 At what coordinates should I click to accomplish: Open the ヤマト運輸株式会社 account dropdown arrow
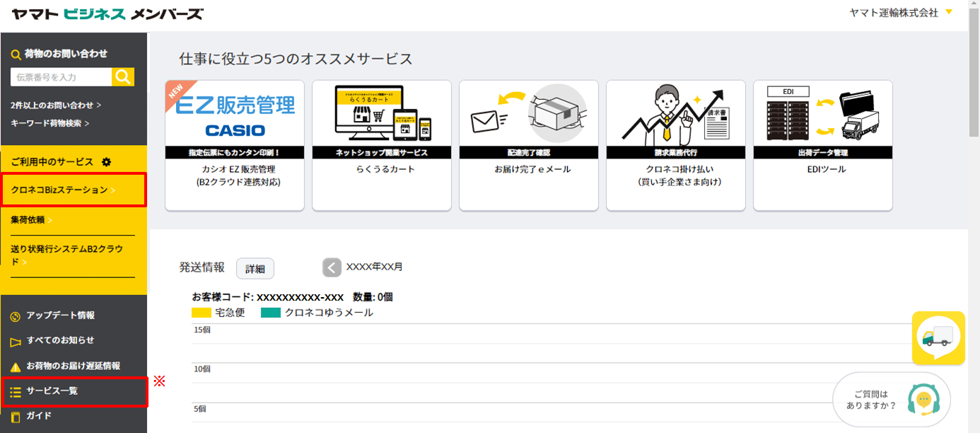pos(949,13)
